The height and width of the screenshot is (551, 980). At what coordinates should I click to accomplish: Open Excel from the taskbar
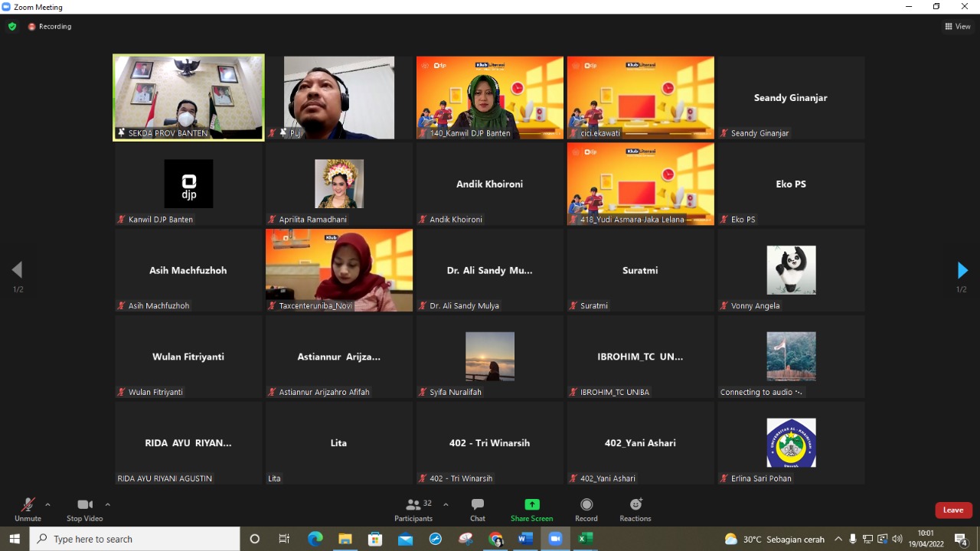[586, 539]
